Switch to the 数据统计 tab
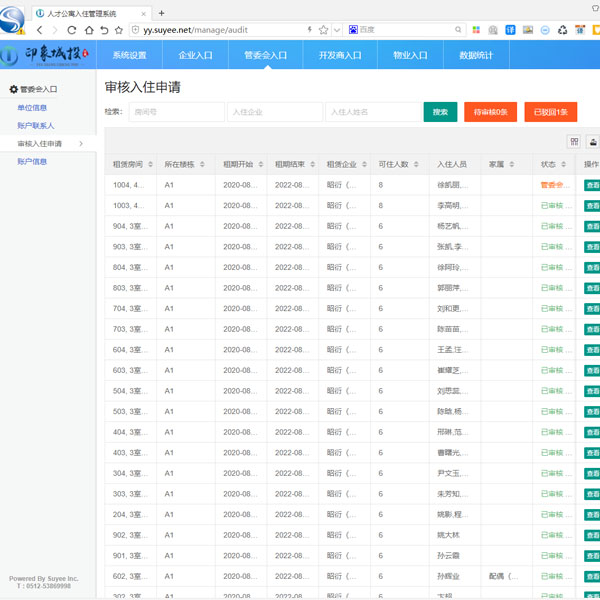The height and width of the screenshot is (600, 600). coord(476,55)
